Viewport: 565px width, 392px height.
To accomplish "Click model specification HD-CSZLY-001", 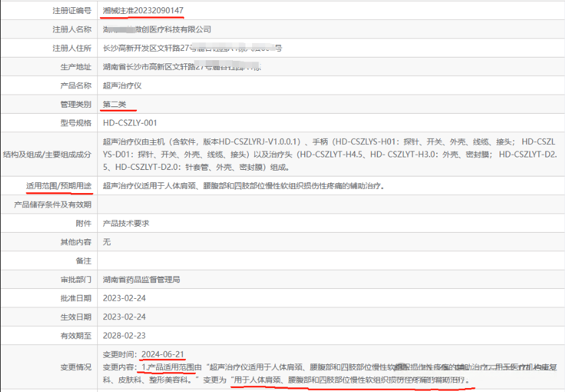I will click(130, 123).
